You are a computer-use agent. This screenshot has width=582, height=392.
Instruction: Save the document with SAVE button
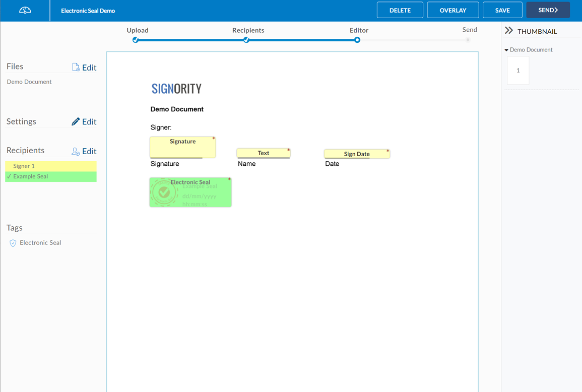pyautogui.click(x=502, y=10)
